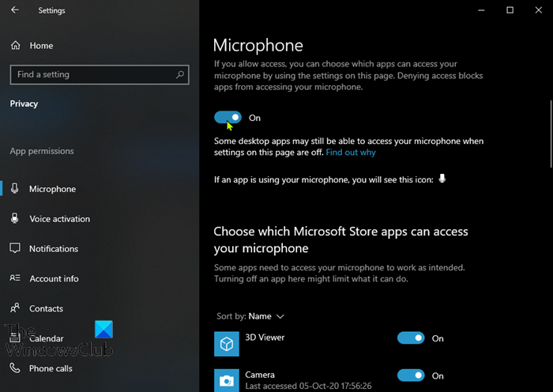This screenshot has height=392, width=553.
Task: Click the 3D Viewer app name
Action: pos(265,337)
